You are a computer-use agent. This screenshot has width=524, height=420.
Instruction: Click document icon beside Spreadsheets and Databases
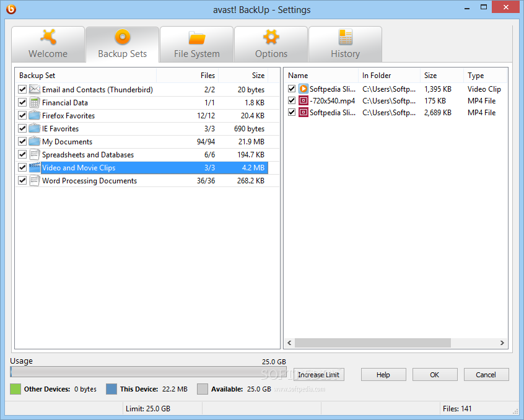tap(35, 154)
